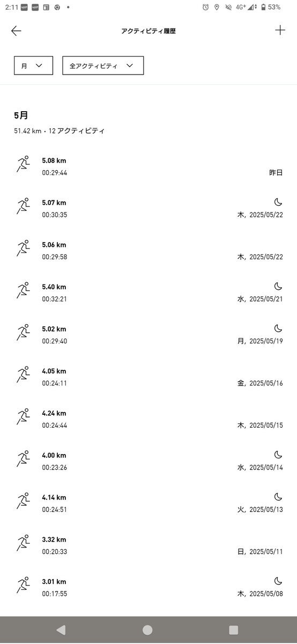Viewport: 297px width, 644px height.
Task: Open the 月 period dropdown
Action: pos(33,65)
